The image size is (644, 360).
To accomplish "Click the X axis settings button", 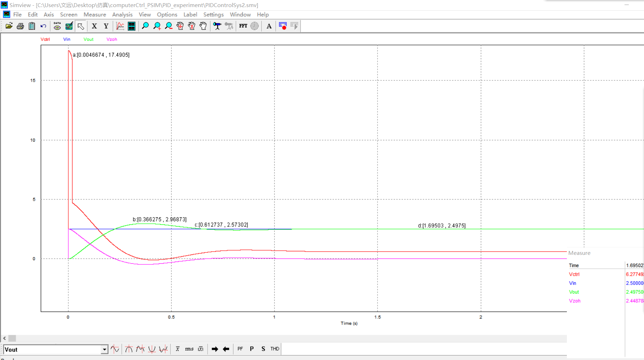I will pos(94,26).
